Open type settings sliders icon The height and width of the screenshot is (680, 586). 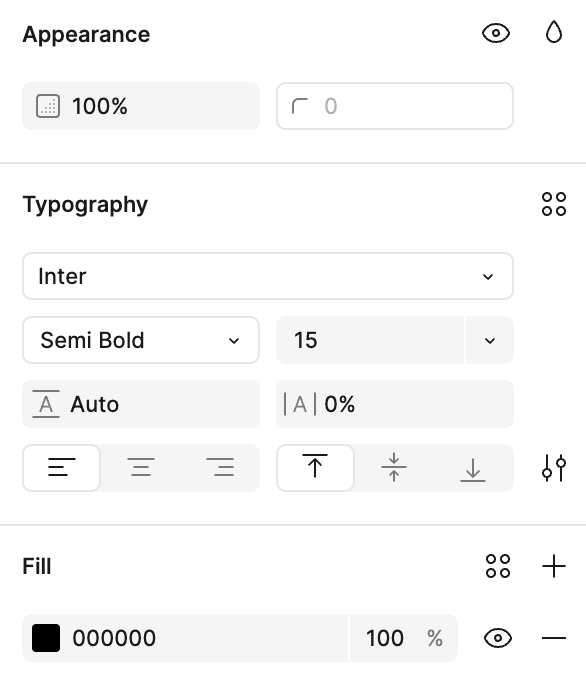tap(554, 468)
